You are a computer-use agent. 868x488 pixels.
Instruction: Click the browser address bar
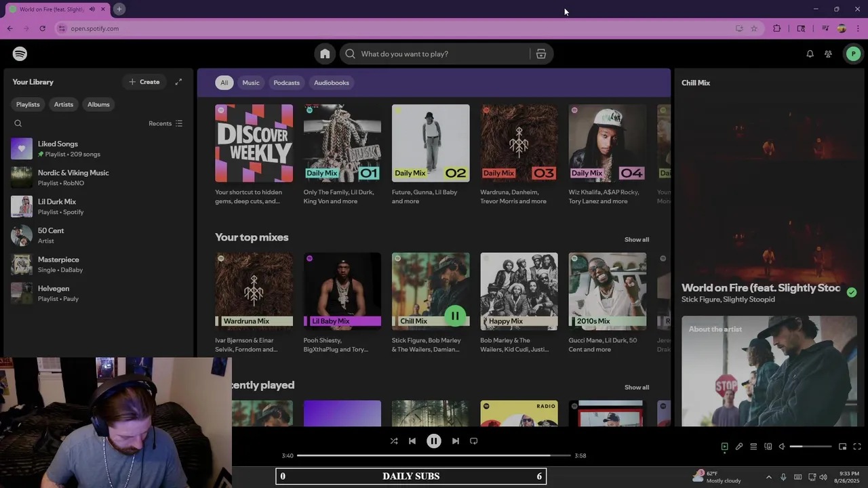[x=400, y=28]
